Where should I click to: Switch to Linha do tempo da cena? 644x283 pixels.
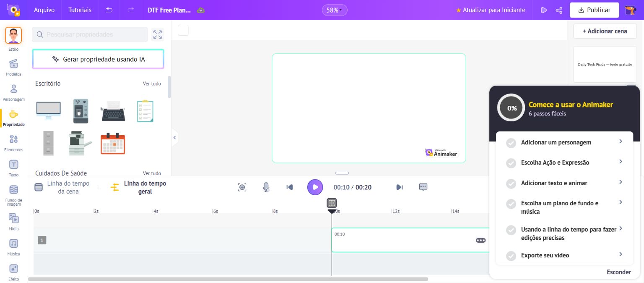(62, 187)
